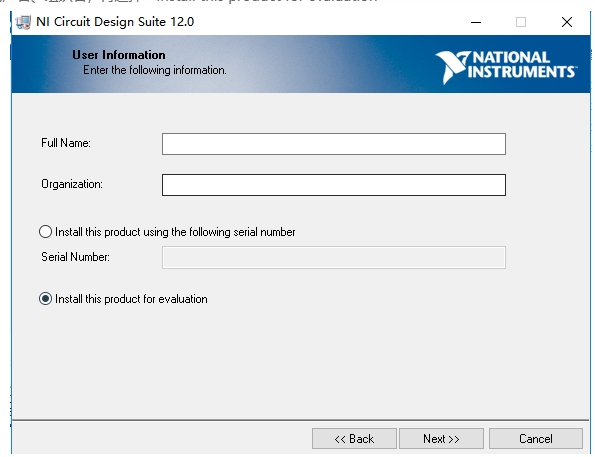This screenshot has height=457, width=595.
Task: Click the installer icon in title bar
Action: coord(24,22)
